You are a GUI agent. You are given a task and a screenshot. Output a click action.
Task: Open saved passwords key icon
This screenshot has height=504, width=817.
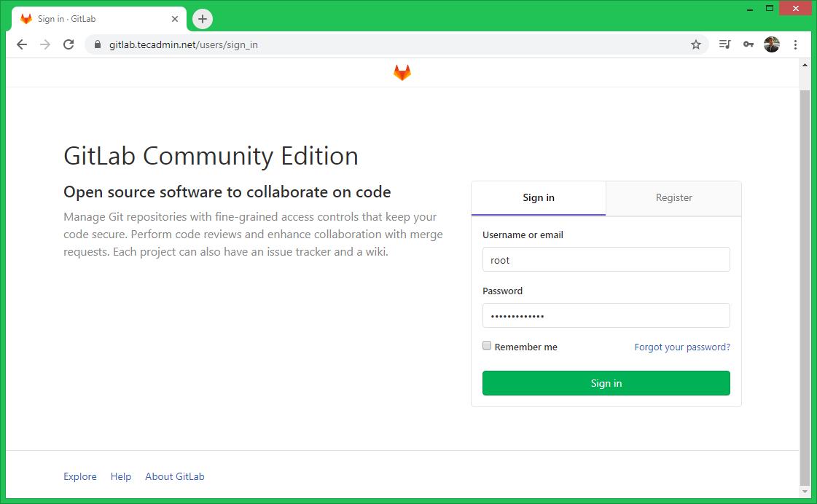(748, 44)
